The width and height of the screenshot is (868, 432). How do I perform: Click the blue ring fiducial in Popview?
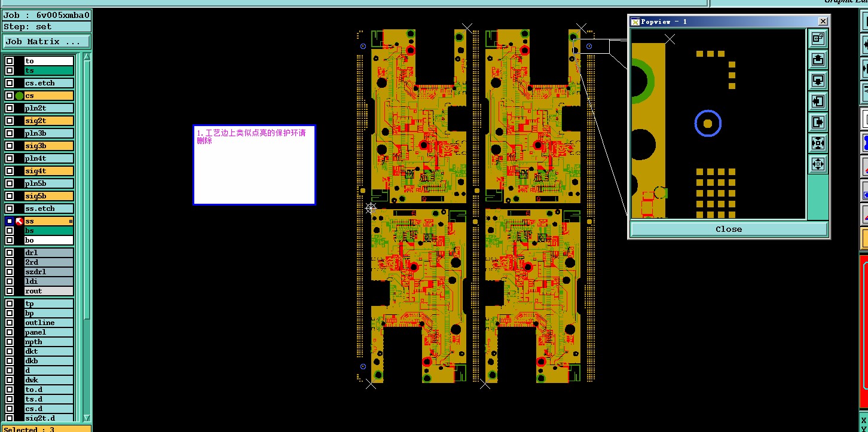click(708, 124)
